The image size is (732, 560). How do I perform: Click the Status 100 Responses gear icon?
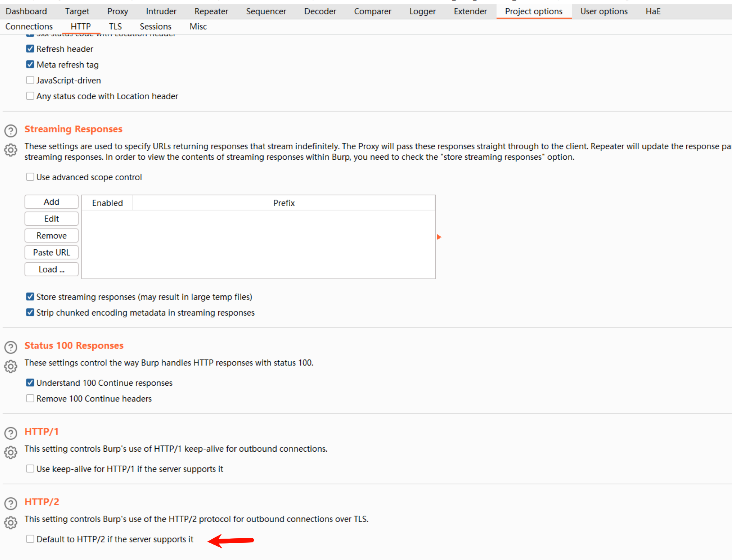(x=11, y=366)
